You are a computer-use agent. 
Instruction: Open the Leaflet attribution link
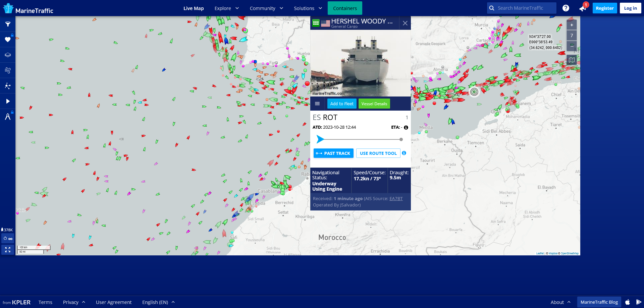(540, 253)
